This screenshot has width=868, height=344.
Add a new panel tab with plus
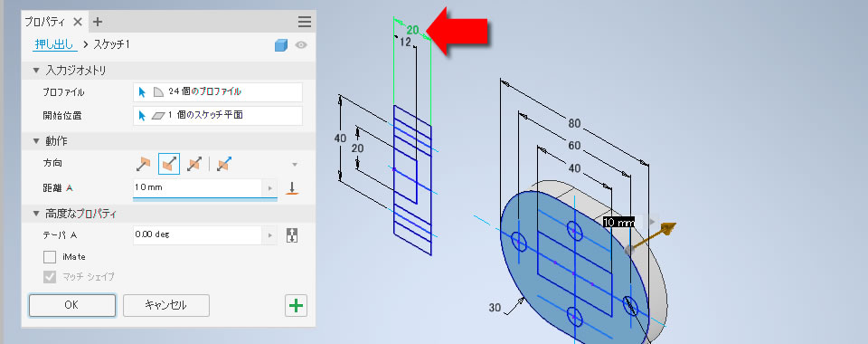tap(98, 22)
